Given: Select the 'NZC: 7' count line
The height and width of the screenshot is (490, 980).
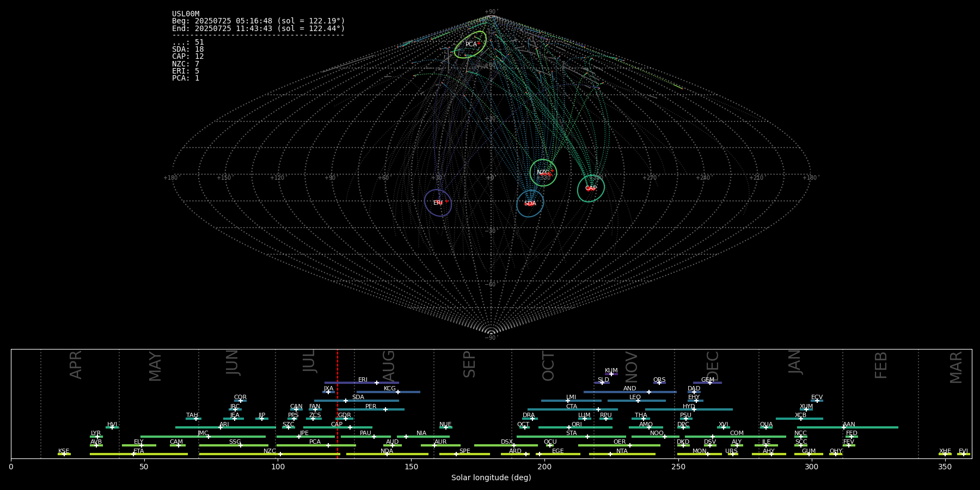Looking at the screenshot, I should tap(186, 64).
